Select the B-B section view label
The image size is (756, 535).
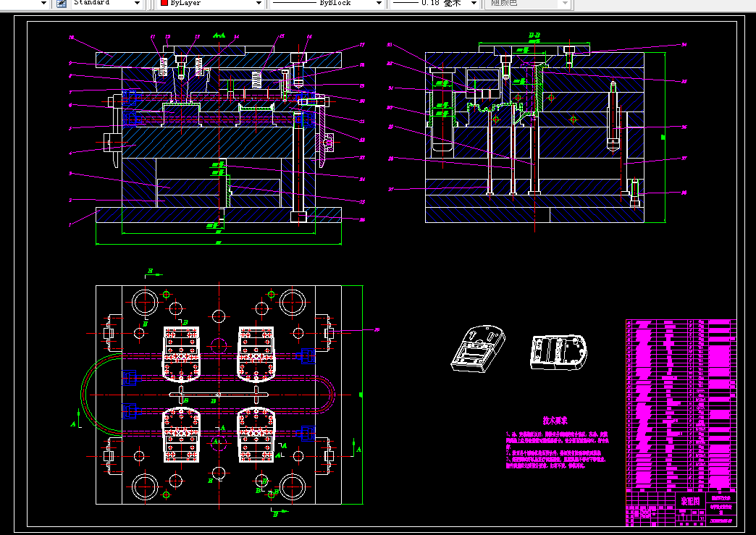click(x=534, y=35)
